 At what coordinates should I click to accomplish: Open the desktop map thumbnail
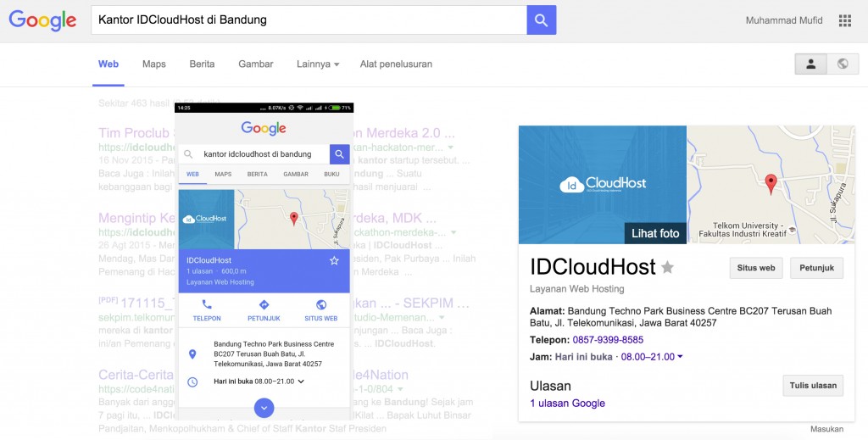click(x=771, y=184)
